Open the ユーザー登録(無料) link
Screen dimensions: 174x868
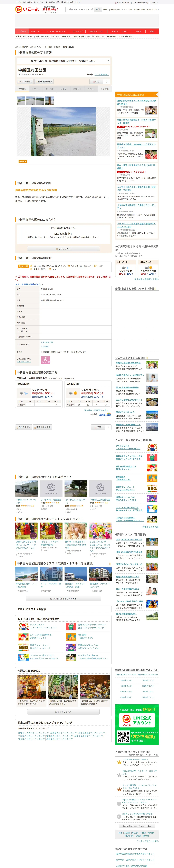coord(140,2)
